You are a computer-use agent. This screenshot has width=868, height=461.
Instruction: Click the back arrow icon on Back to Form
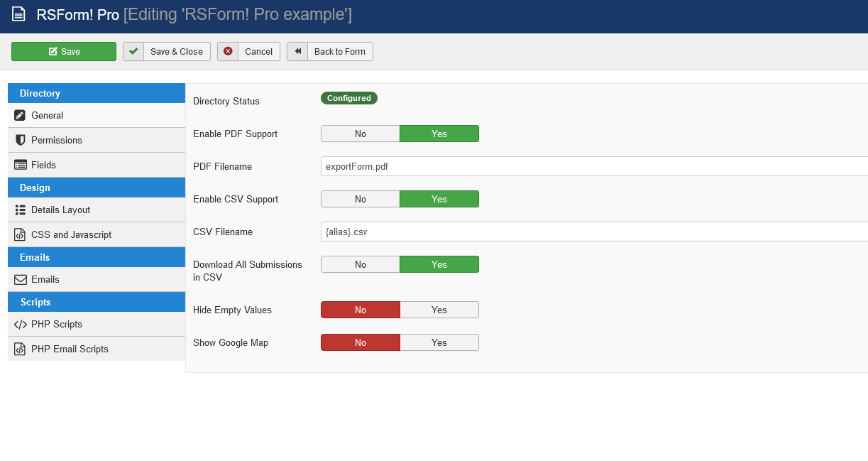tap(297, 52)
